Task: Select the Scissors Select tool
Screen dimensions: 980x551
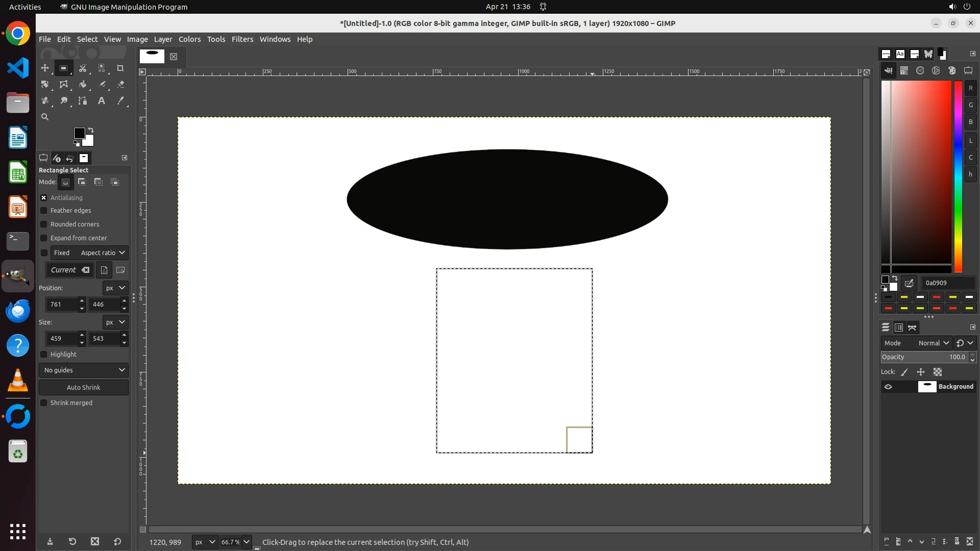Action: pyautogui.click(x=83, y=68)
